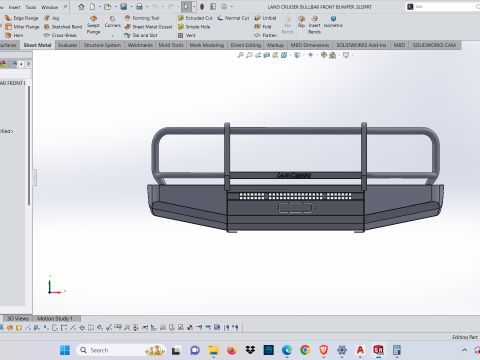Switch to the 3D Views tab
The width and height of the screenshot is (480, 360).
[18, 319]
